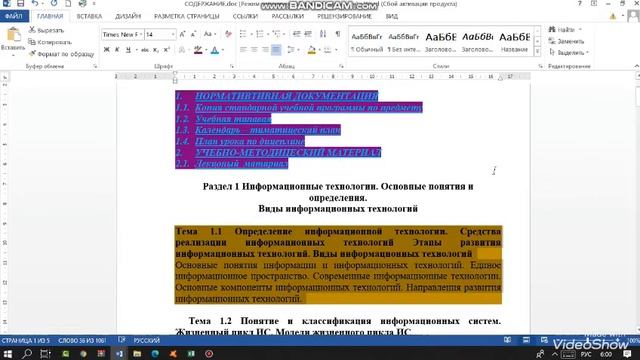Open the font name dropdown

141,35
